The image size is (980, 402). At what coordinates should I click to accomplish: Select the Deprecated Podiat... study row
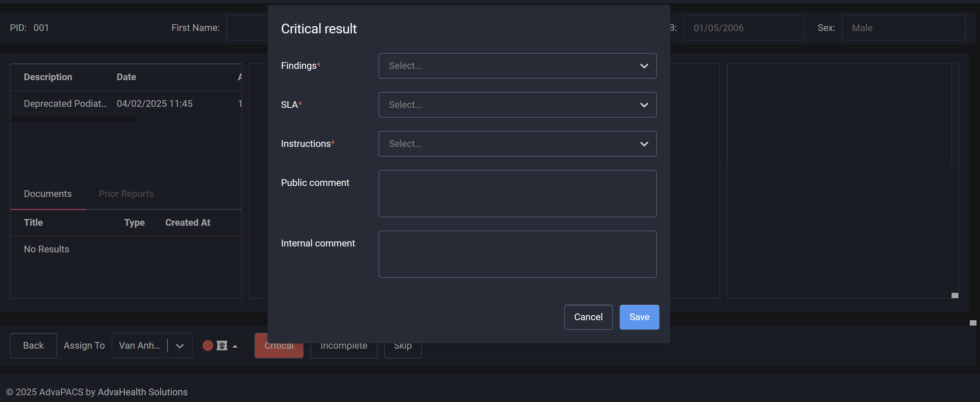pos(126,103)
